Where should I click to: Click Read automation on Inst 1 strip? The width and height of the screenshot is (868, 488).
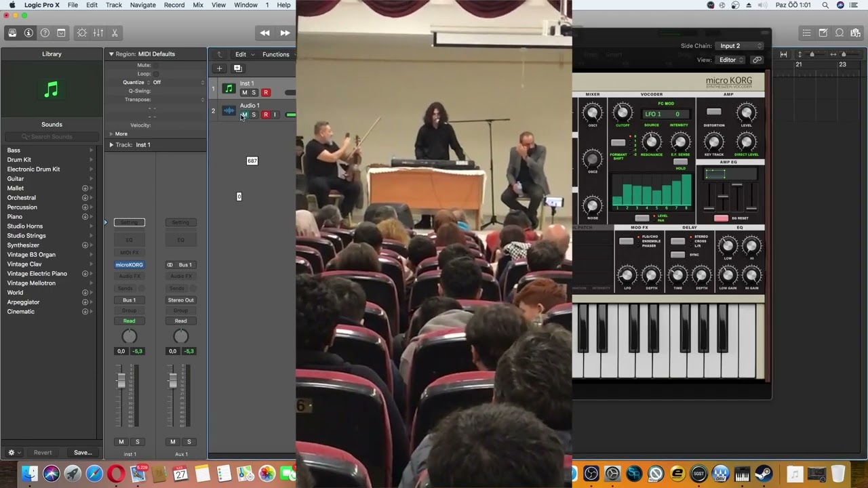(x=129, y=321)
